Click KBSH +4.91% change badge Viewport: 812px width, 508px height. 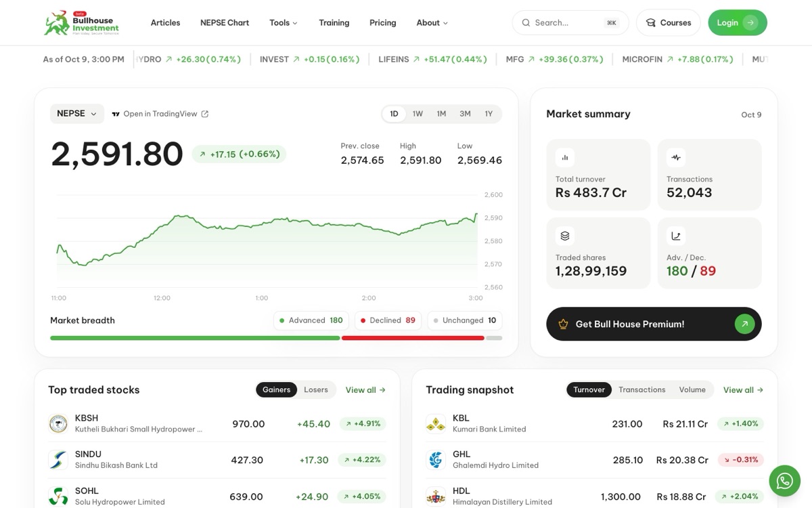tap(363, 424)
